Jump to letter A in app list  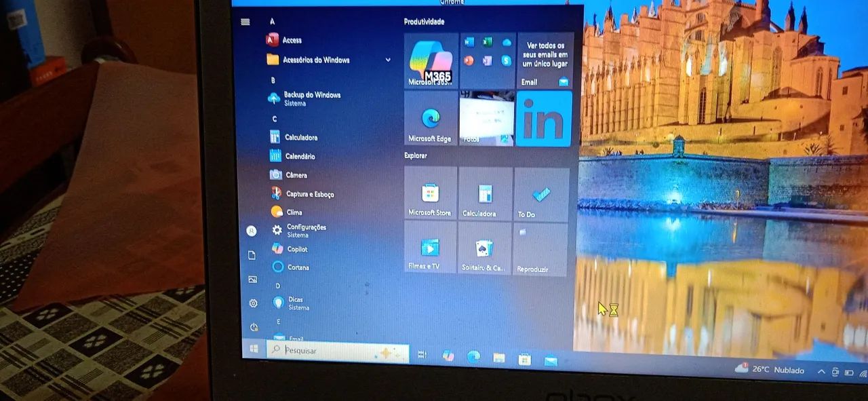coord(272,22)
